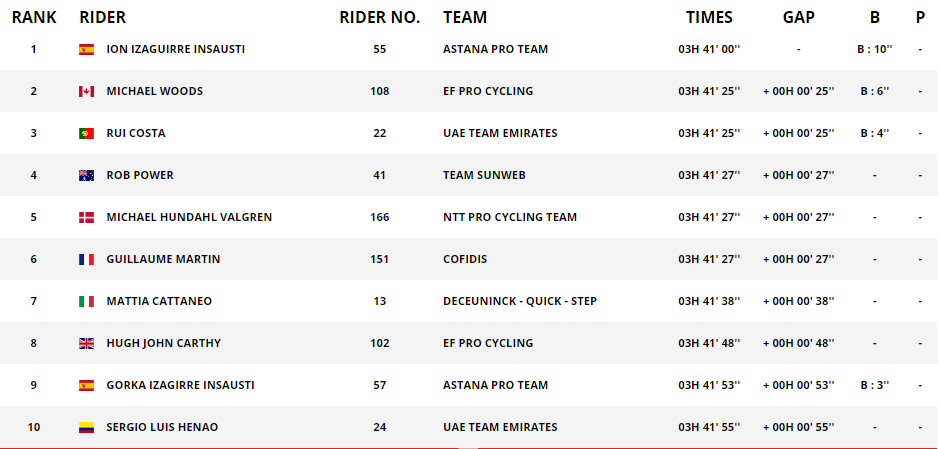Click the B : 10'' bonus for Ion Izaguirre
The width and height of the screenshot is (940, 449).
(875, 49)
